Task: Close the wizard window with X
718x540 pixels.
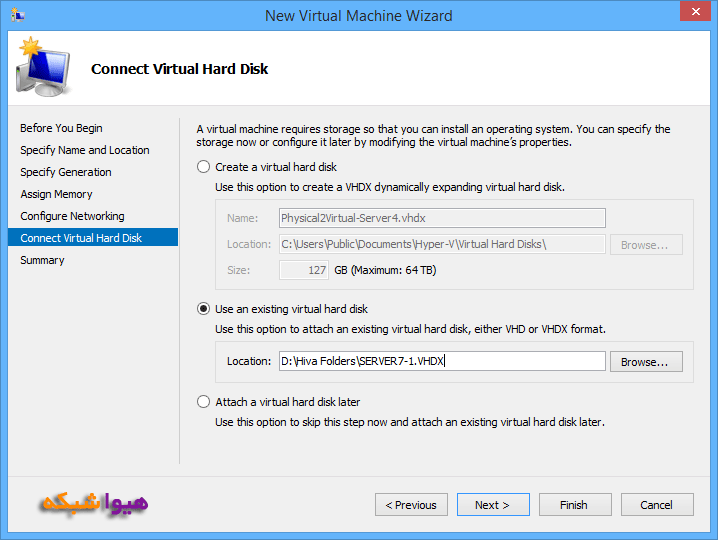Action: (x=695, y=11)
